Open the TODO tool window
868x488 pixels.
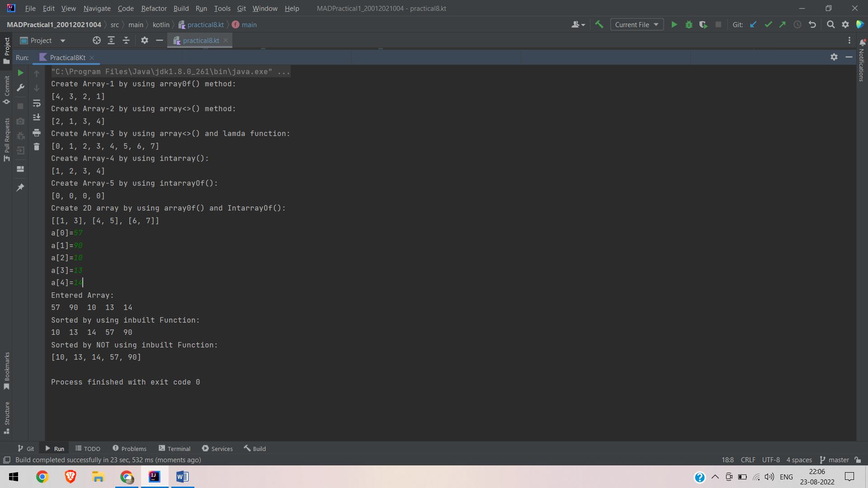(x=88, y=448)
